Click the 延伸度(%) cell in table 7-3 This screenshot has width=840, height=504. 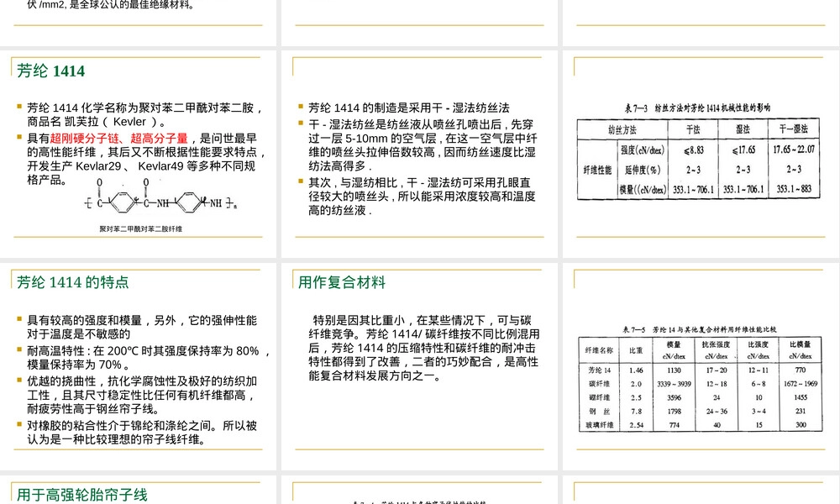[x=643, y=170]
